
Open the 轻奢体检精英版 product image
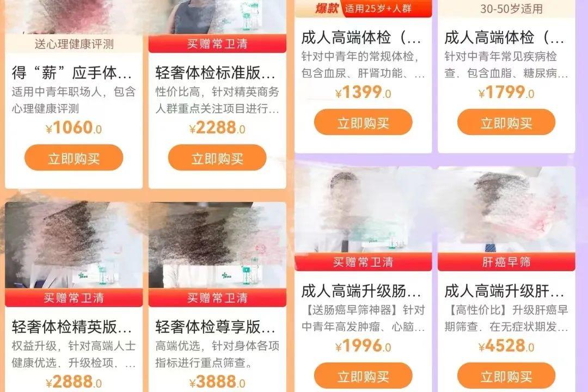tap(74, 246)
